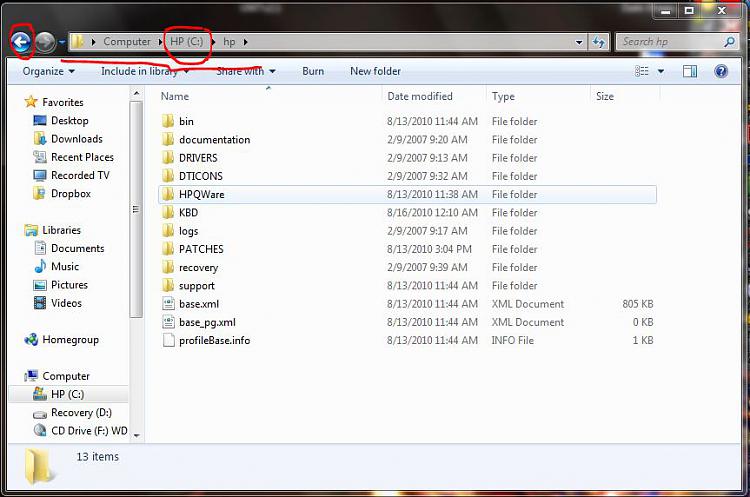Screen dimensions: 750x497
Task: Click the Burn toolbar button
Action: [x=313, y=71]
